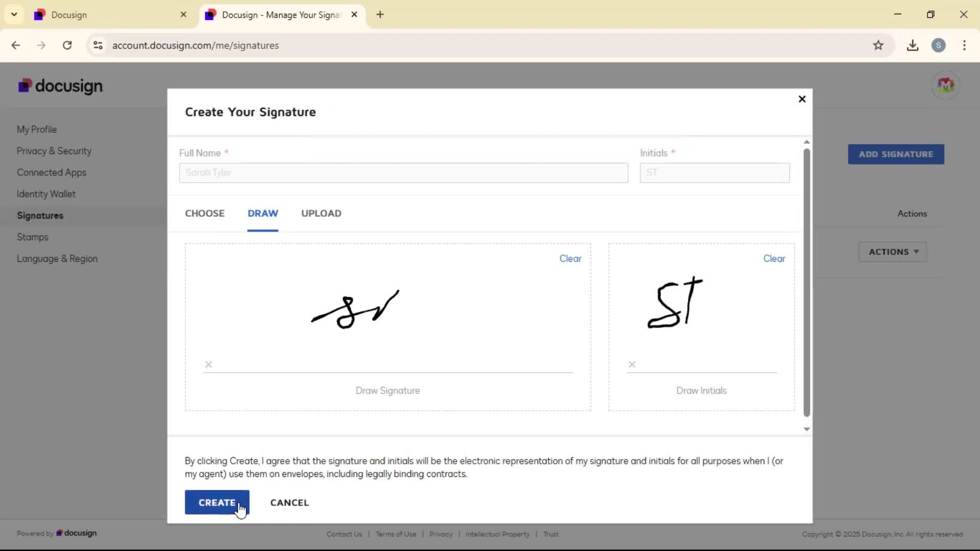Open Contact Us footer link

(344, 534)
